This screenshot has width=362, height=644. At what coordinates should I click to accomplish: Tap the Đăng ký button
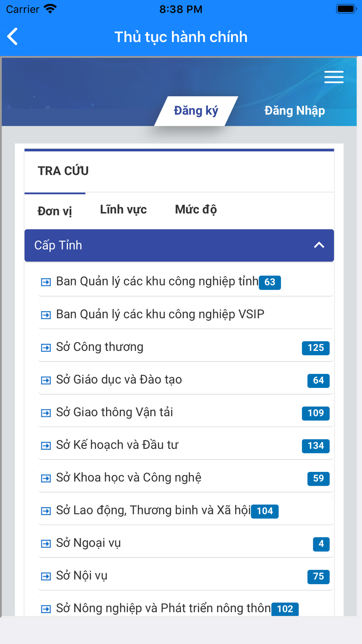coord(196,111)
